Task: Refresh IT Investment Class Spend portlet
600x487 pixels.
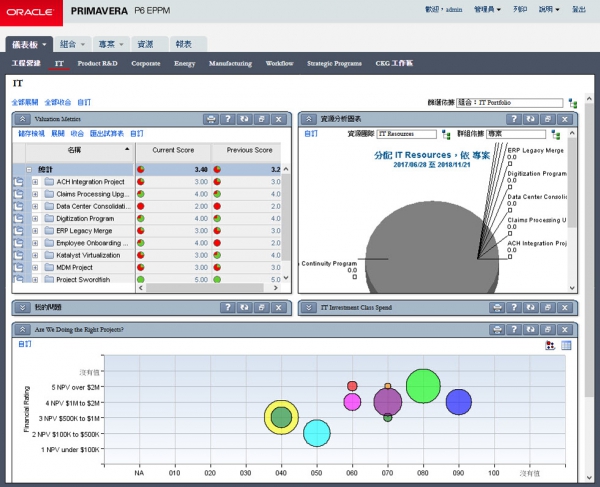Action: [x=531, y=308]
